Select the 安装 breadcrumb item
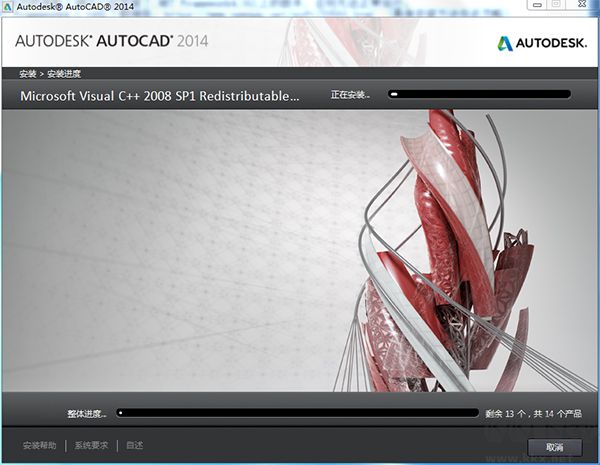Screen dimensions: 600x465 27,74
